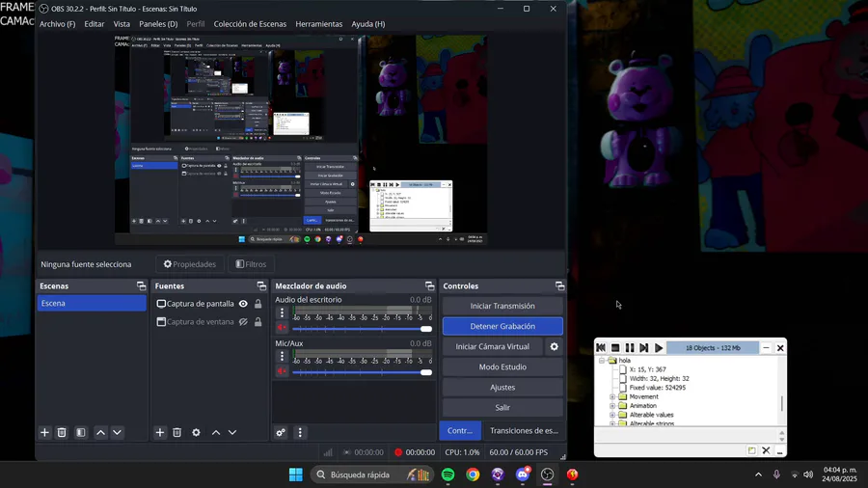The image size is (868, 488).
Task: Unmute Audio del escritorio speaker icon
Action: [x=282, y=328]
